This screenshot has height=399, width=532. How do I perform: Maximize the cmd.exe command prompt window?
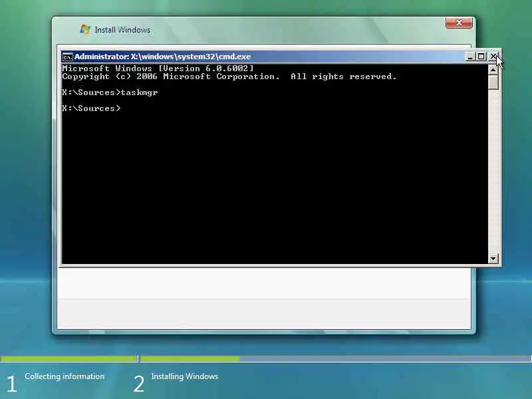(x=481, y=57)
